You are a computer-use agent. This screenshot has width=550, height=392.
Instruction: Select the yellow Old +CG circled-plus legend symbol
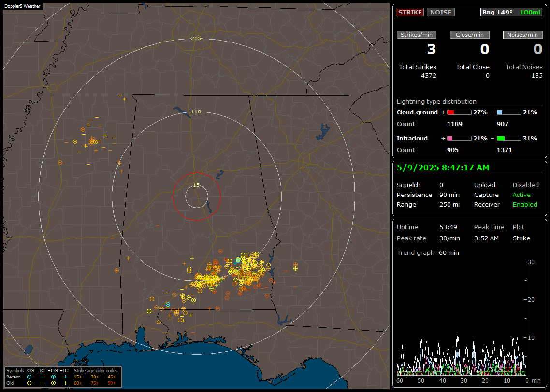53,383
